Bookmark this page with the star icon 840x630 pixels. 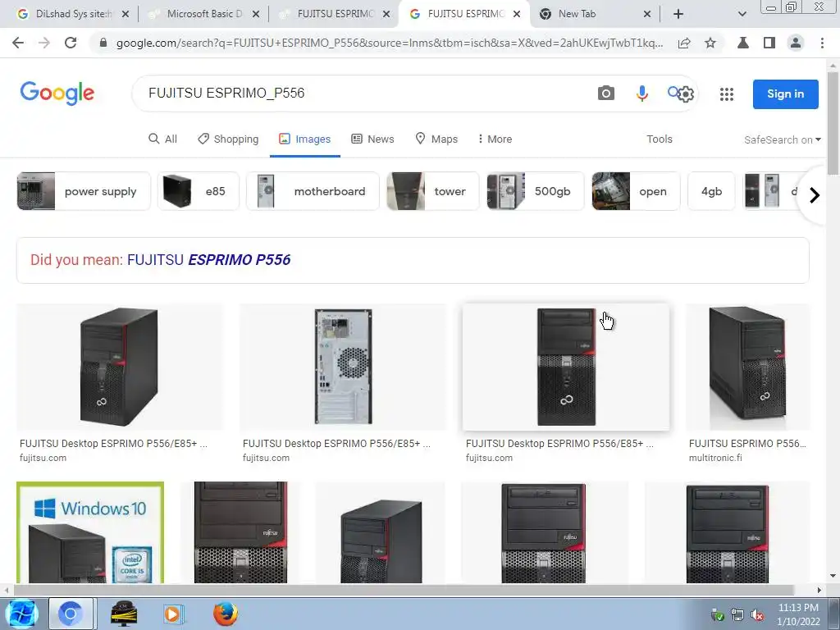click(x=710, y=43)
